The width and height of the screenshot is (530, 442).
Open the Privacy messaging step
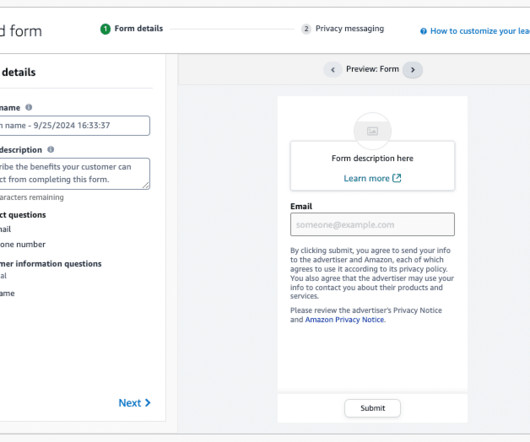pos(350,29)
